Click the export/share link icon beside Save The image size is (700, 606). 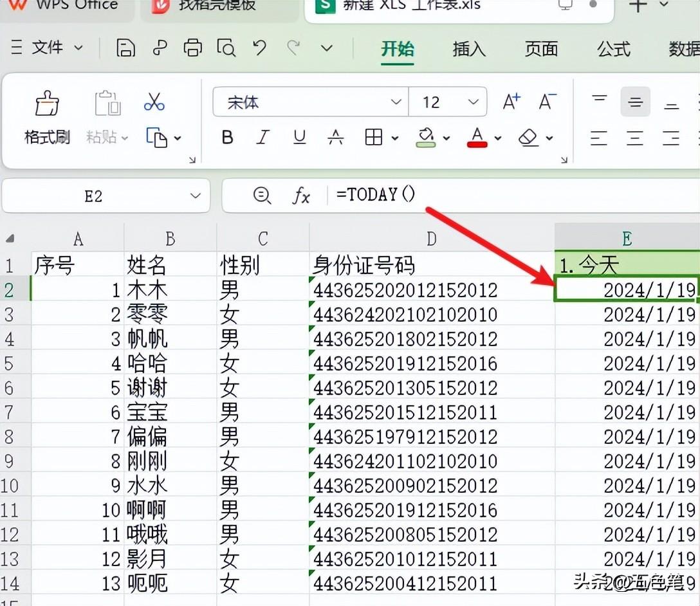click(x=160, y=48)
